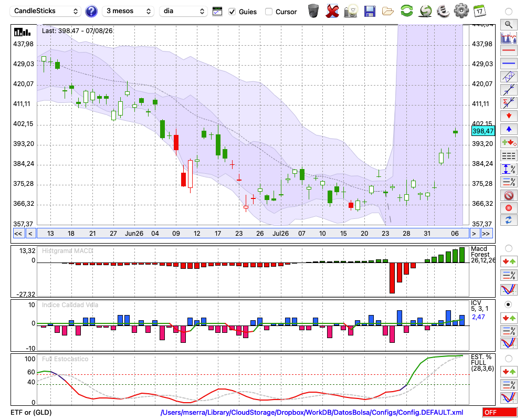Viewport: 525px width, 420px height.
Task: Select the red horizontal line tool
Action: pos(509,50)
